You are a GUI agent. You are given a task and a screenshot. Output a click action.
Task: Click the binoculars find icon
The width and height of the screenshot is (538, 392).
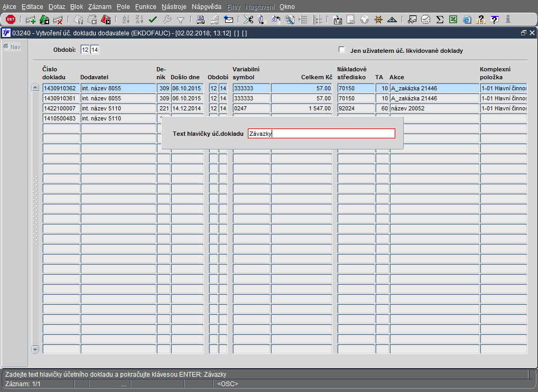click(412, 20)
